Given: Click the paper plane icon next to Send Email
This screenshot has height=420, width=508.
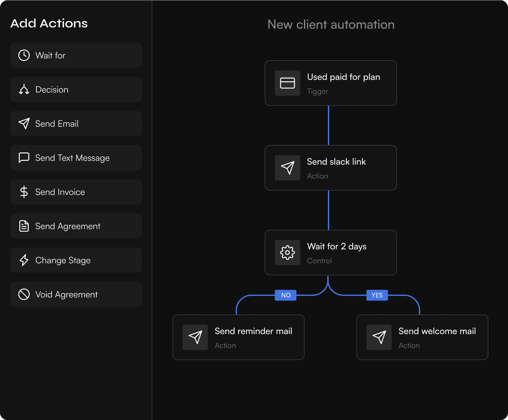Looking at the screenshot, I should click(x=24, y=124).
